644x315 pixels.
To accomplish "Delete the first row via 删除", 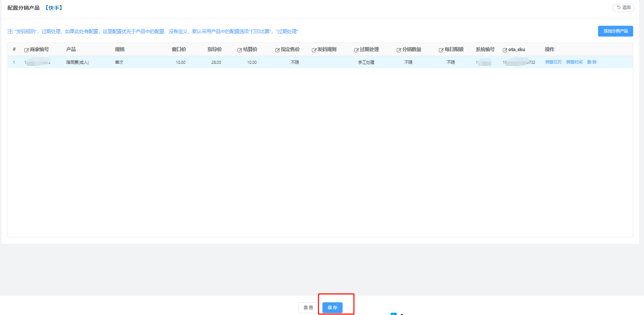I will [592, 62].
